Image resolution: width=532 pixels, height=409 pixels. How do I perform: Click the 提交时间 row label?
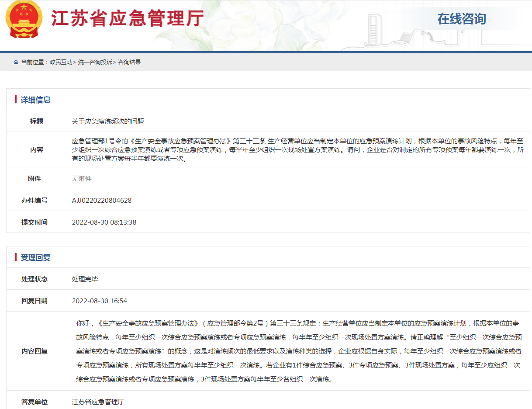[x=35, y=222]
